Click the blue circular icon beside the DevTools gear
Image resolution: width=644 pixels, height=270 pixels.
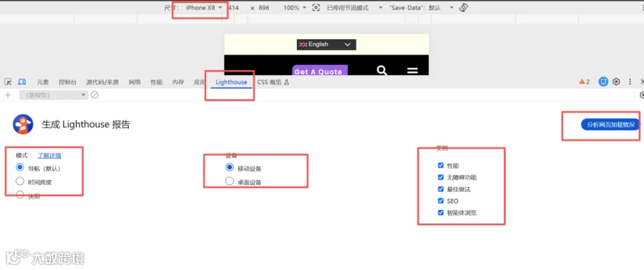pos(603,81)
